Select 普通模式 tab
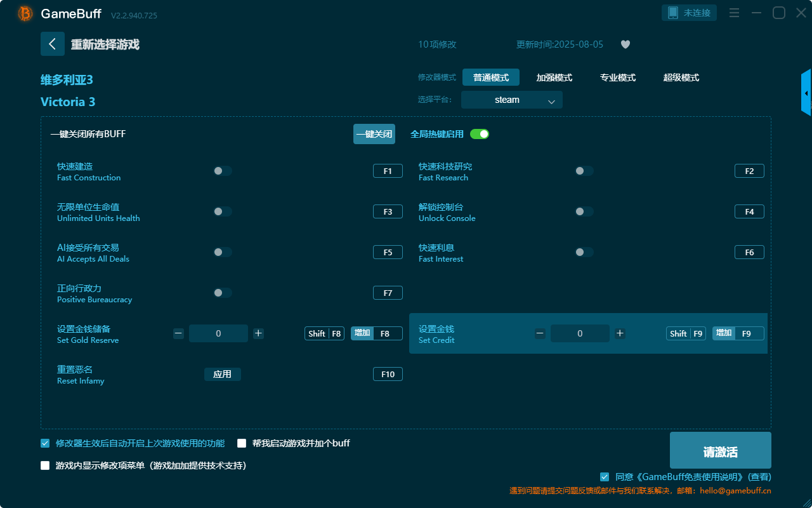 click(491, 77)
